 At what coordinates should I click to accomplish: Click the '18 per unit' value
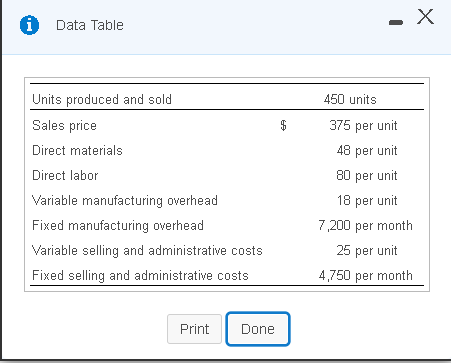(367, 201)
